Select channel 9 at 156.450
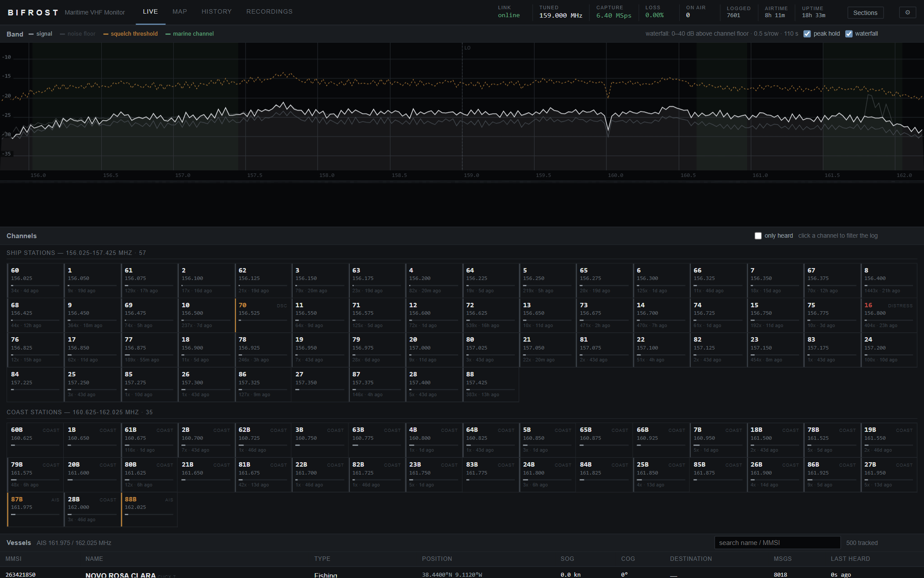924x578 pixels. 92,315
